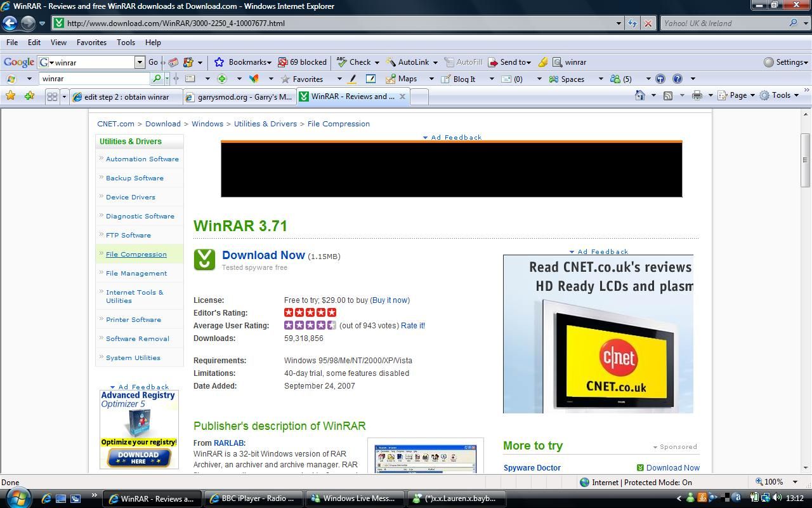Open the address bar URL dropdown
Viewport: 812px width, 508px height.
click(x=619, y=23)
